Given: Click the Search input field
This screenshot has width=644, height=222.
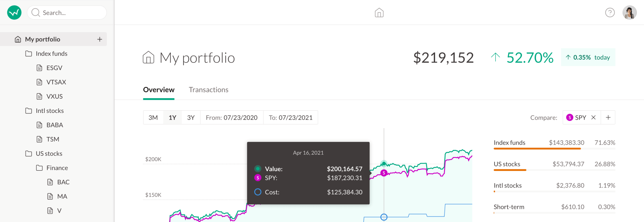Looking at the screenshot, I should click(x=71, y=13).
